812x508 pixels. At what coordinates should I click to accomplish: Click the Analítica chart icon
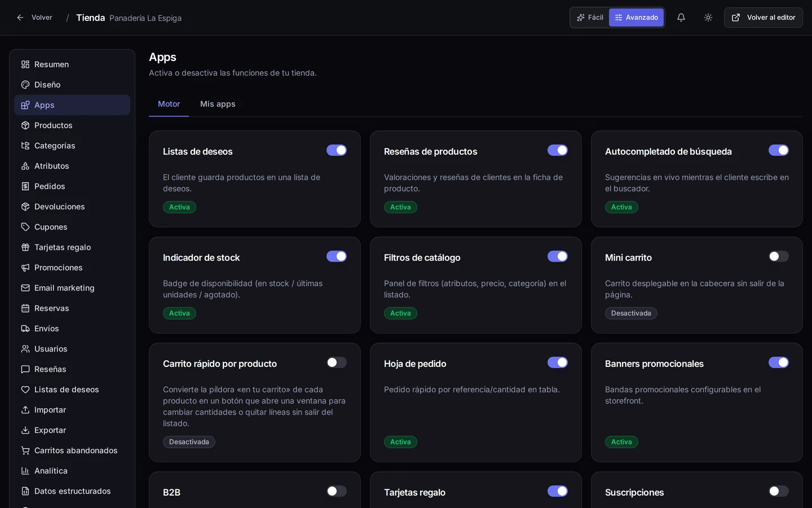click(x=25, y=471)
